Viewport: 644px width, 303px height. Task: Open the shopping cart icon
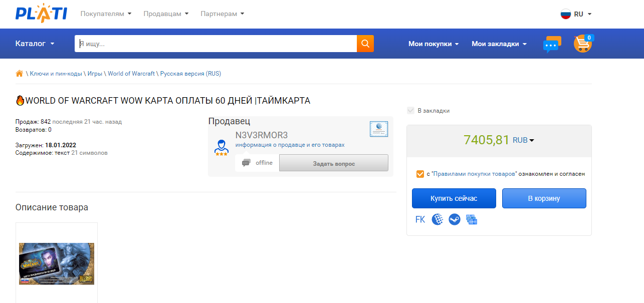[x=583, y=44]
